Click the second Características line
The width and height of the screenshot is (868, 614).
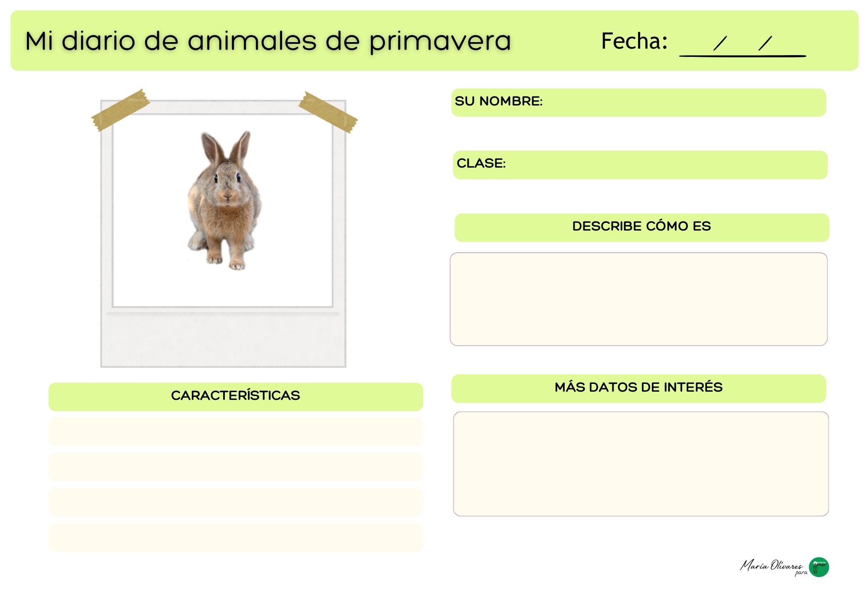click(x=236, y=467)
